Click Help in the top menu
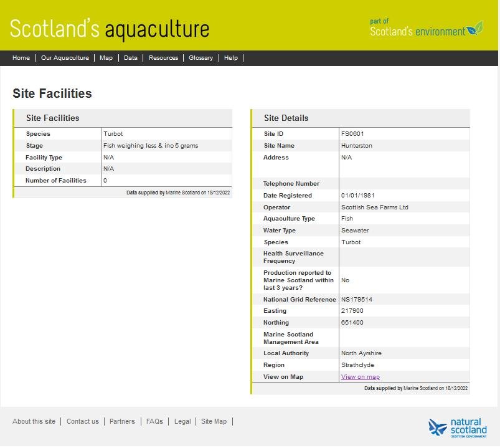The image size is (500, 448). 231,58
